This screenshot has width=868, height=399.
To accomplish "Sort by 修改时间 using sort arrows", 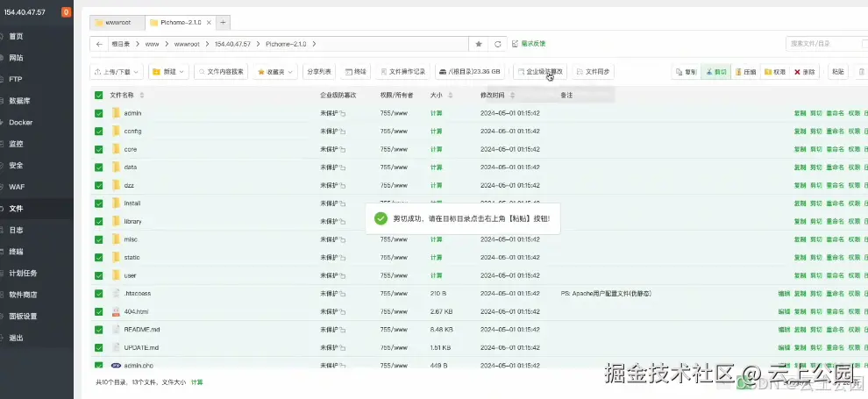I will 512,96.
